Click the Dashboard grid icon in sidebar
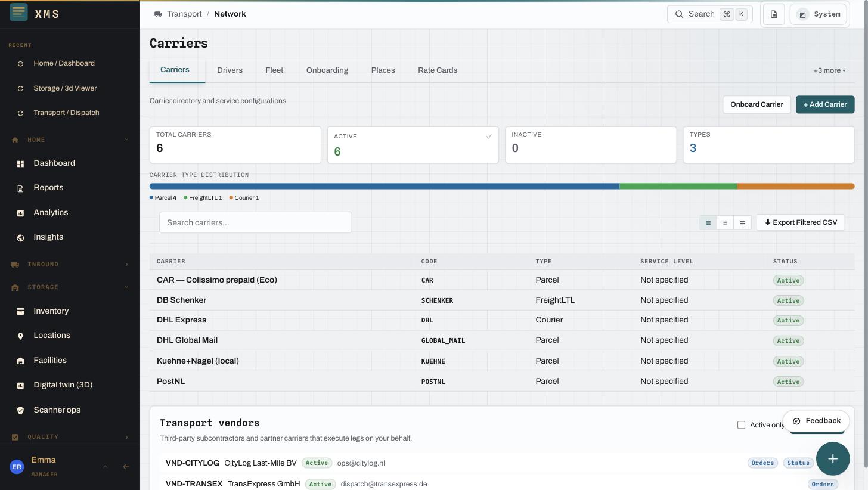This screenshot has height=490, width=868. [x=20, y=163]
